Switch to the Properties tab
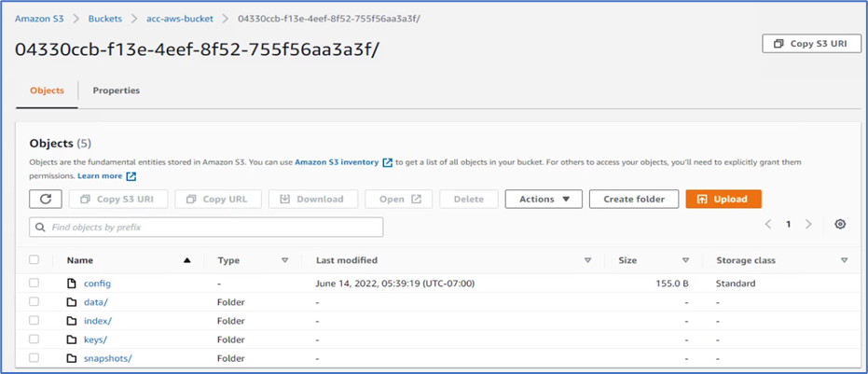This screenshot has height=374, width=868. point(117,90)
